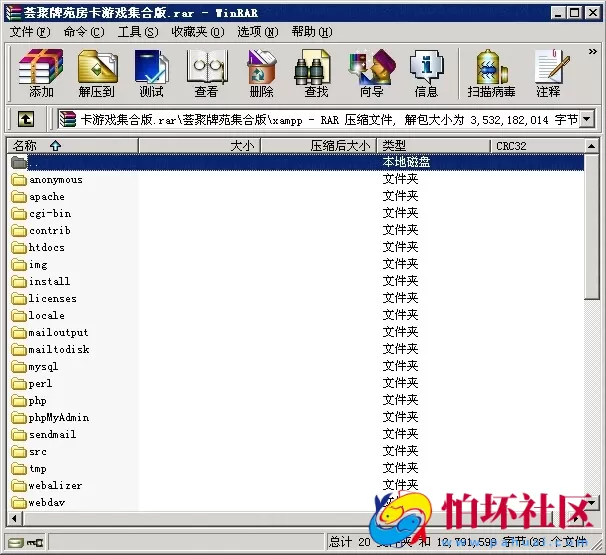Open the address path dropdown arrow
The image size is (606, 555).
tap(587, 119)
